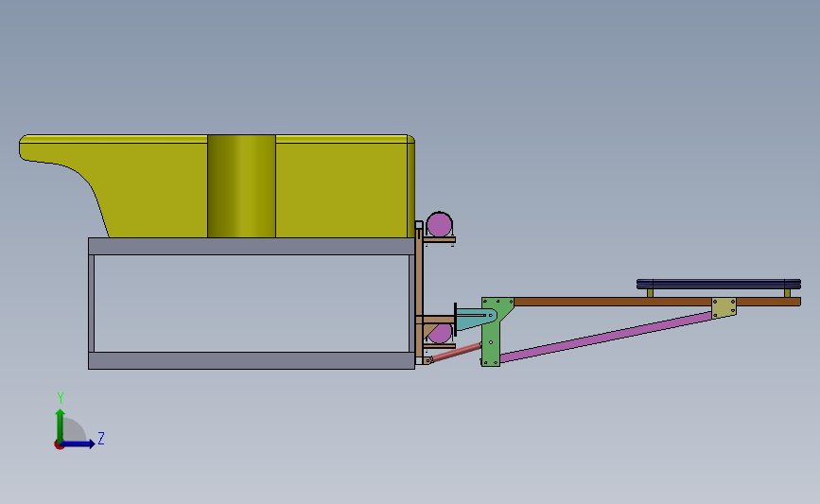Click the red origin point of the triad
The width and height of the screenshot is (820, 504).
click(x=59, y=445)
